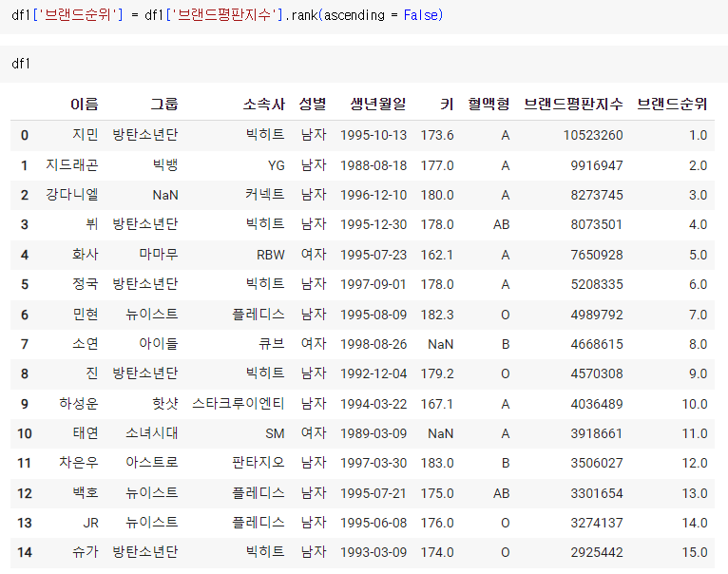Select the name cell 화사
The image size is (728, 574).
click(x=85, y=255)
